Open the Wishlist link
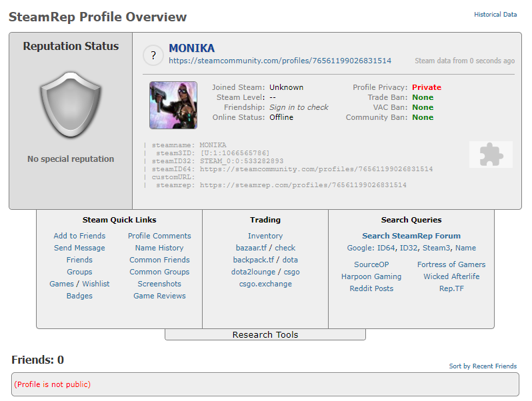This screenshot has width=532, height=401. (96, 284)
